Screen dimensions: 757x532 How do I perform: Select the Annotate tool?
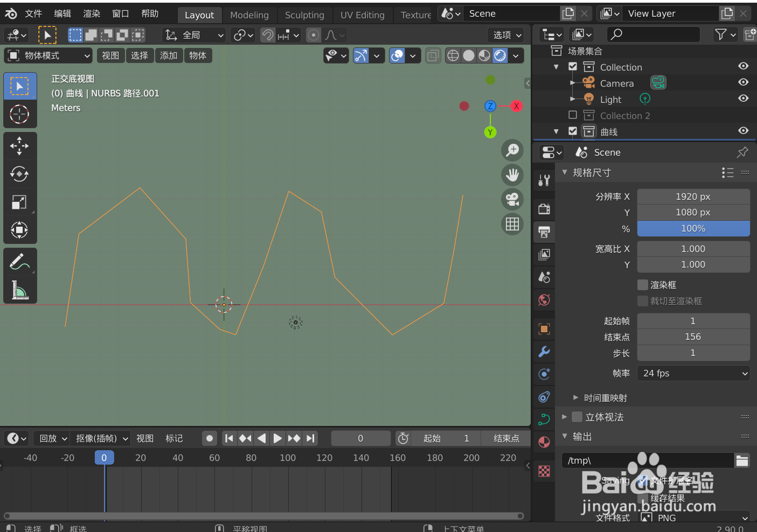(x=20, y=261)
